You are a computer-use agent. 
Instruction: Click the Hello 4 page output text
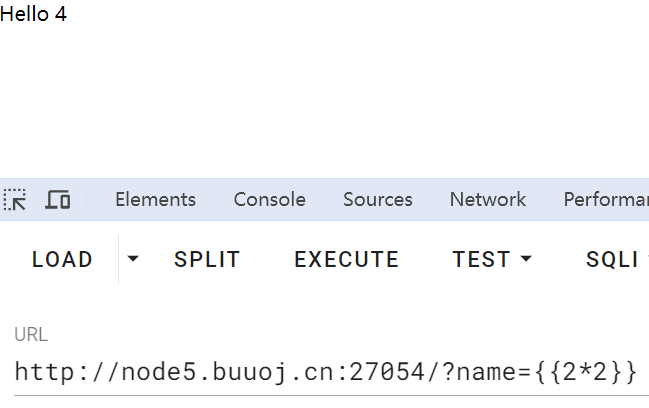click(x=33, y=14)
